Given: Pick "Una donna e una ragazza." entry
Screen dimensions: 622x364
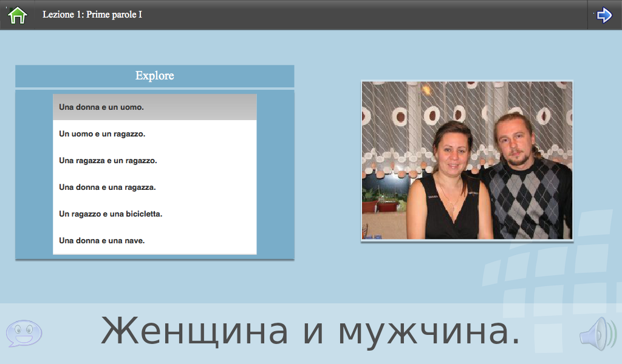Looking at the screenshot, I should coord(155,187).
